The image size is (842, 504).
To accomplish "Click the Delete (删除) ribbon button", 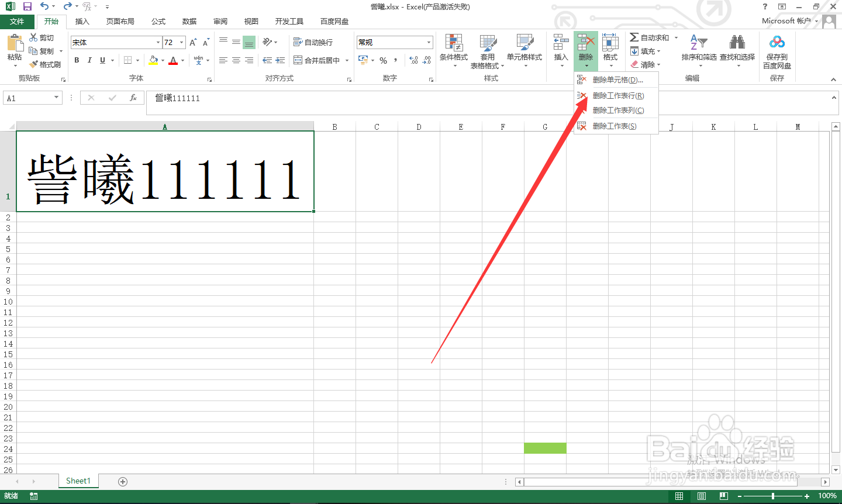I will coord(586,50).
